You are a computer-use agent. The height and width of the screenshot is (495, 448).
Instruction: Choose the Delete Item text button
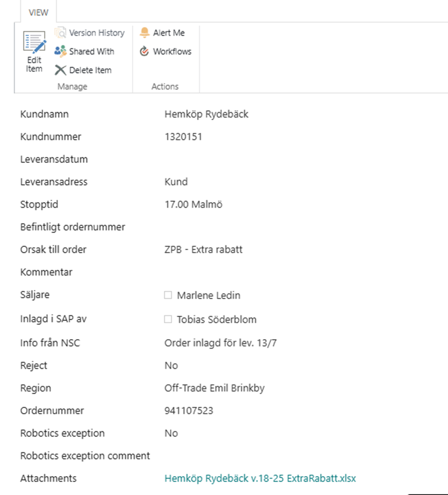(90, 70)
